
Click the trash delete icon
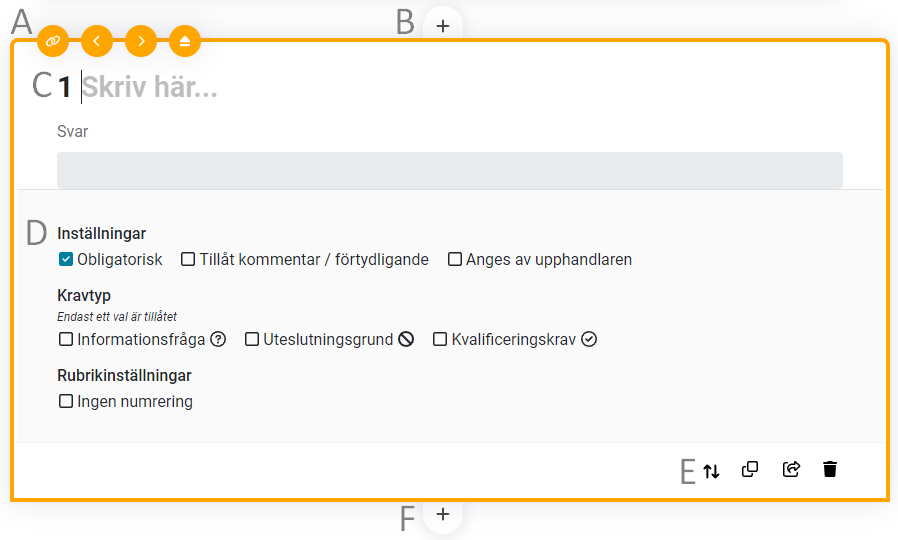click(x=830, y=469)
